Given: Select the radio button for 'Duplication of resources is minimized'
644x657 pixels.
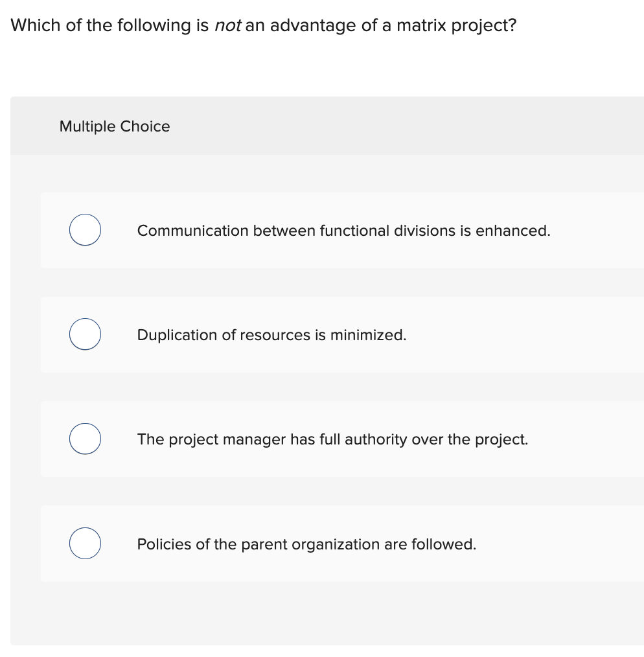Looking at the screenshot, I should (x=85, y=334).
